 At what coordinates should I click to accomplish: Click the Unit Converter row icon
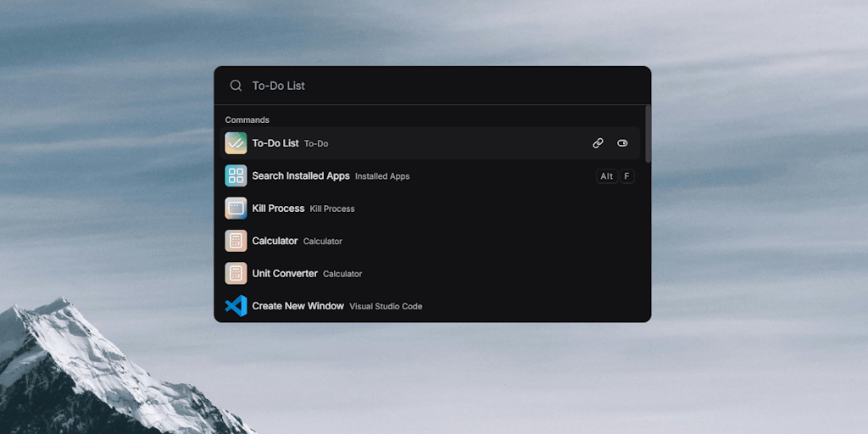pyautogui.click(x=236, y=274)
